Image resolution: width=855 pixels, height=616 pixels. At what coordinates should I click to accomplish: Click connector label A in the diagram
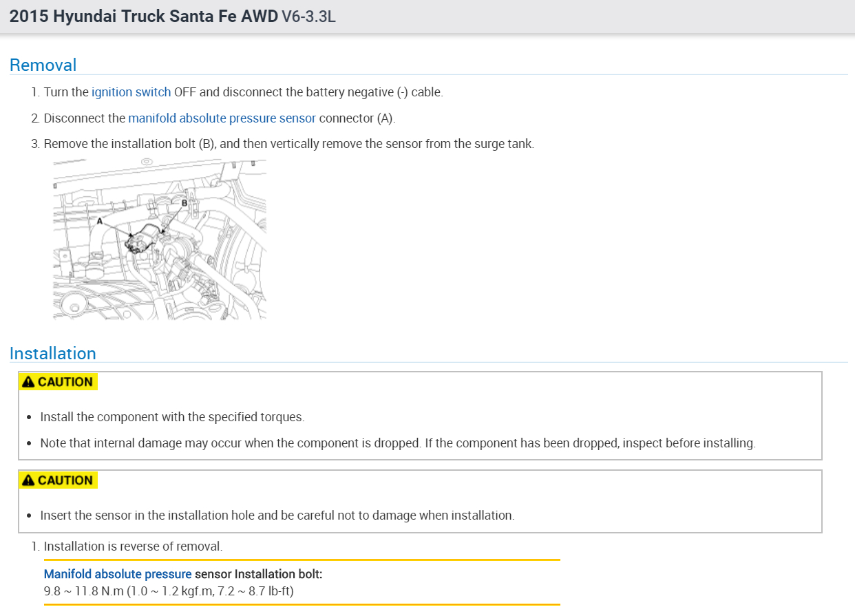coord(100,222)
